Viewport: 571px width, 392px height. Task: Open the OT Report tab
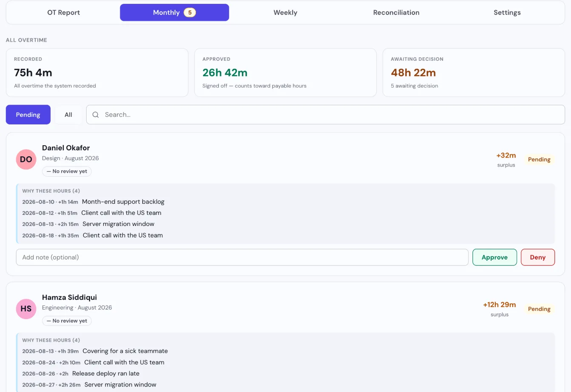pos(64,12)
